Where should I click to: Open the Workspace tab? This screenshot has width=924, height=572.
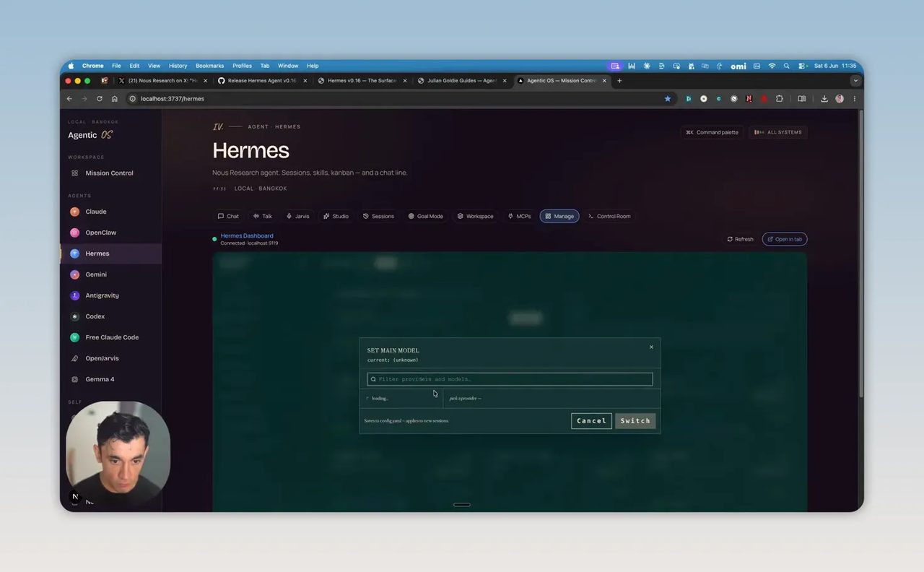(x=476, y=216)
